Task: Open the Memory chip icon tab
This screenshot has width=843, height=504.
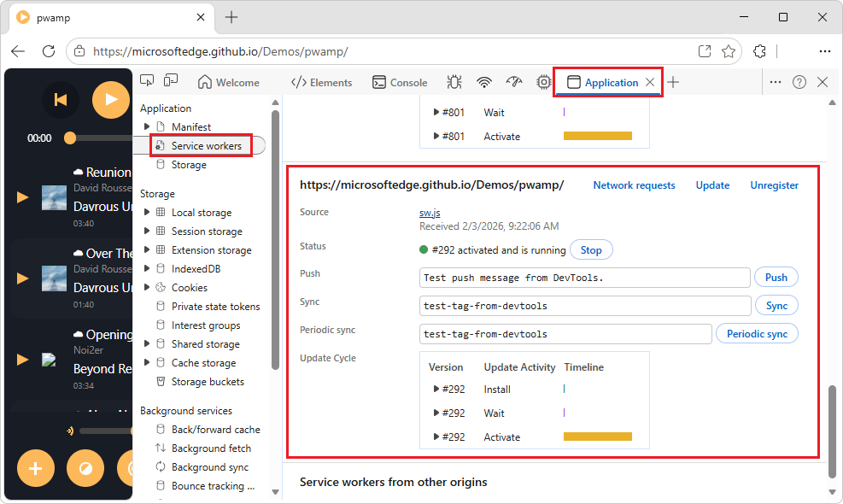Action: coord(543,82)
